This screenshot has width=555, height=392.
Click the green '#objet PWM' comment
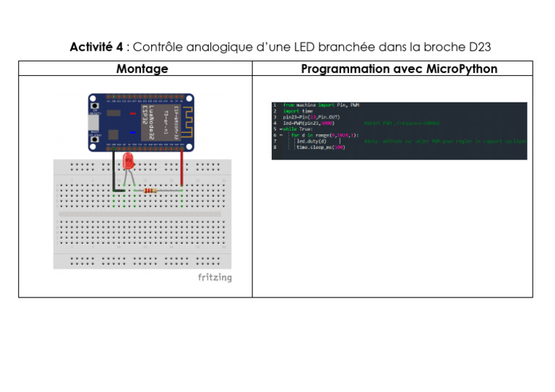(x=402, y=123)
